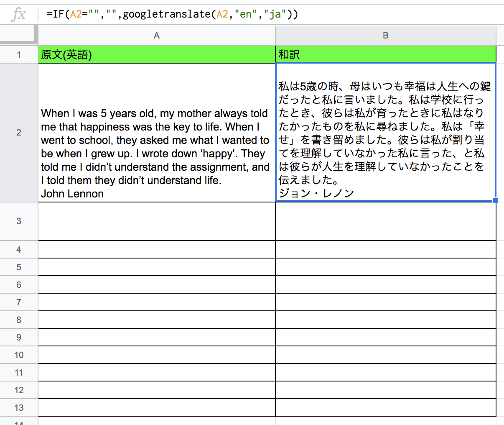Click empty cell A4

[157, 249]
